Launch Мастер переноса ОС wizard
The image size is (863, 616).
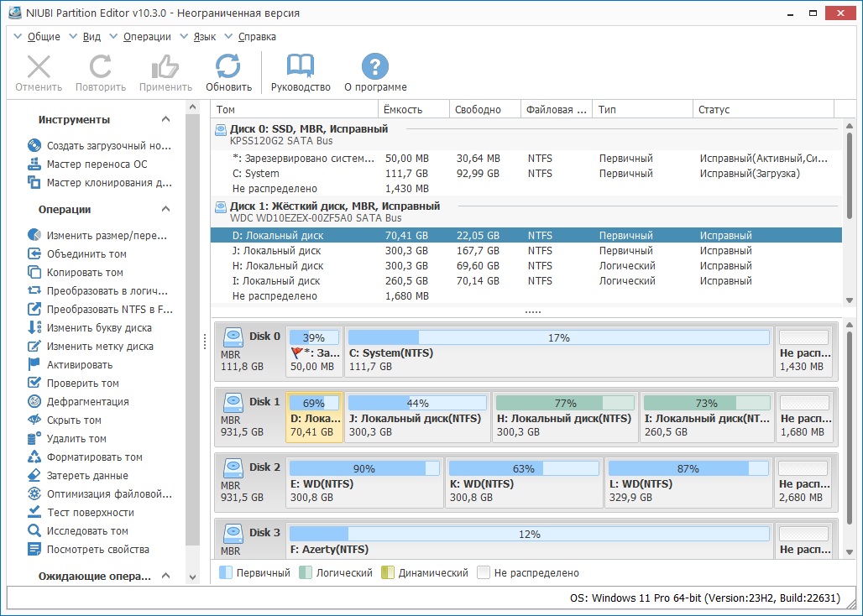[x=97, y=164]
